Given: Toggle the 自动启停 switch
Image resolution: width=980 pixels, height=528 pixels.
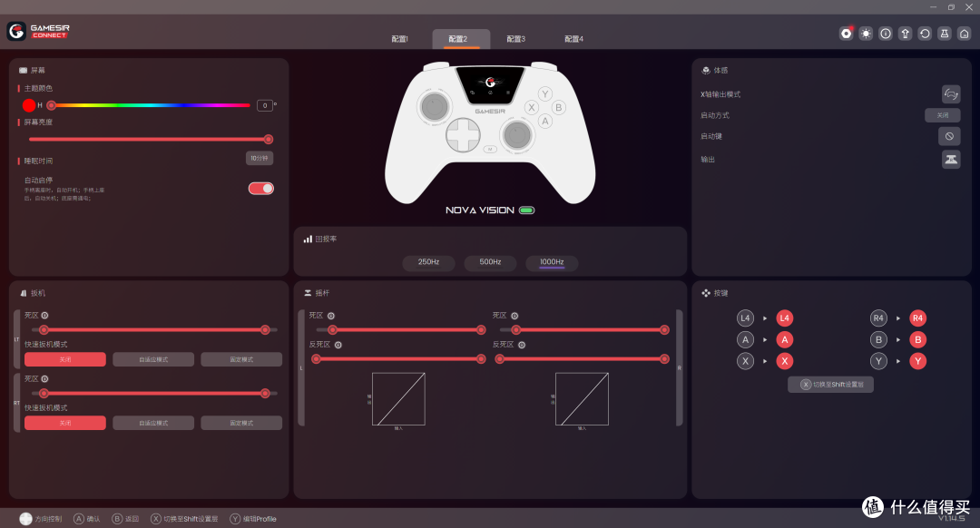Looking at the screenshot, I should pyautogui.click(x=261, y=188).
